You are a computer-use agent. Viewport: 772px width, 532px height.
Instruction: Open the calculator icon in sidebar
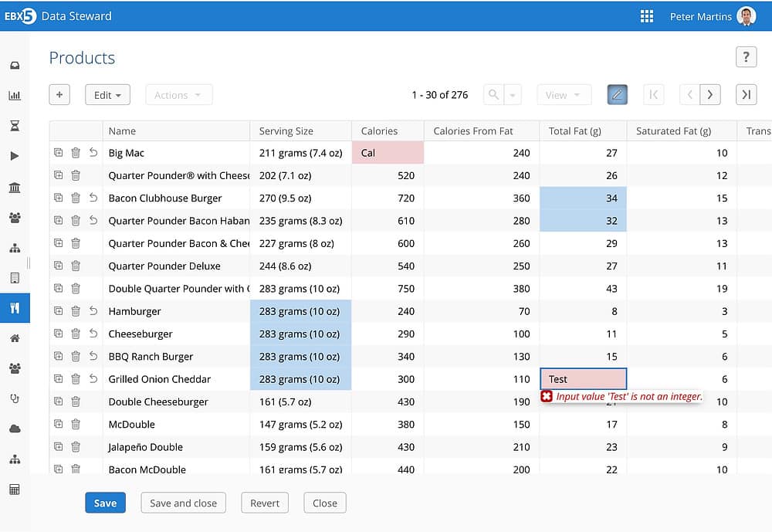(x=15, y=490)
